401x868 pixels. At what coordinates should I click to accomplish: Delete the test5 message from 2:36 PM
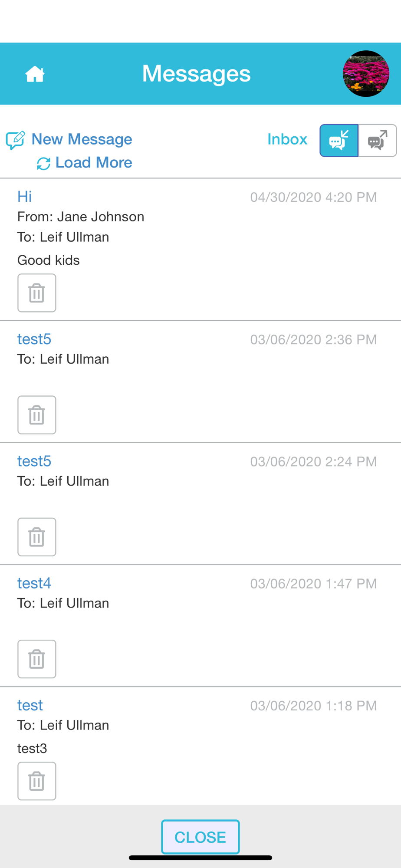point(37,415)
